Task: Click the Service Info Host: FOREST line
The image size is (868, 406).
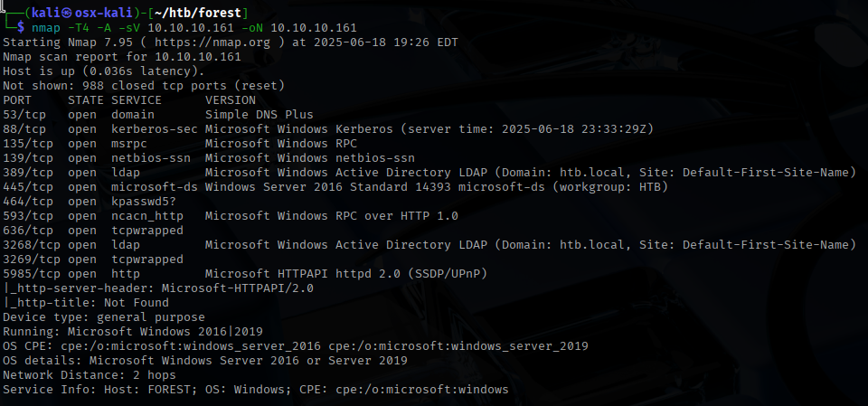Action: pyautogui.click(x=255, y=389)
